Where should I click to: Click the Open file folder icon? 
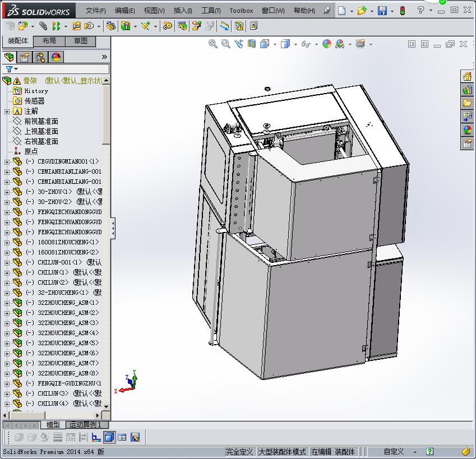click(362, 11)
